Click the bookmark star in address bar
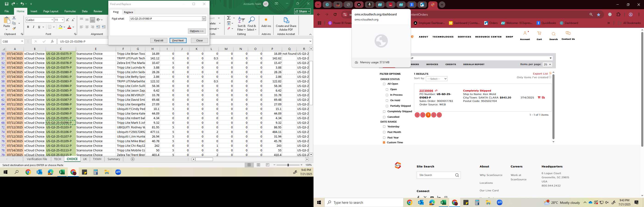Viewport: 644px width, 207px height. click(599, 15)
